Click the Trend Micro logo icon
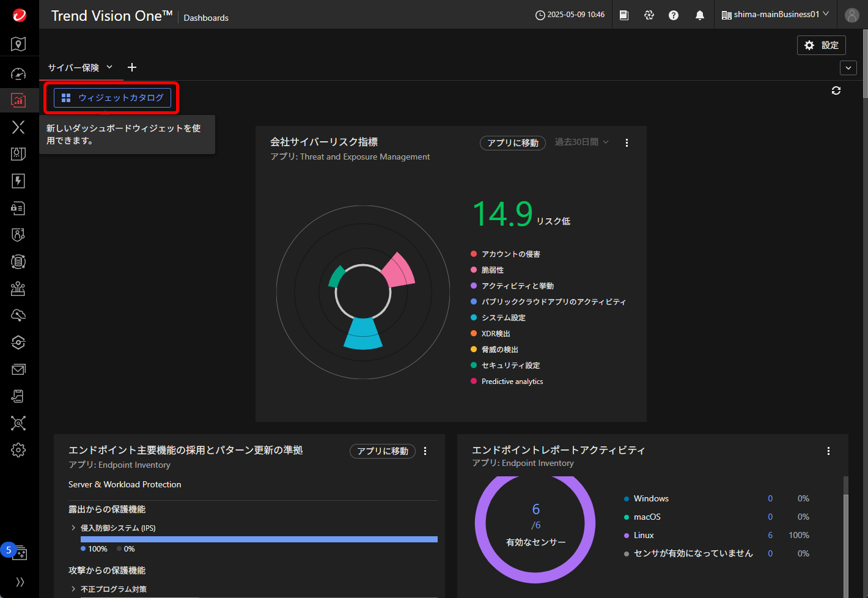Screen dimensions: 868x598 pos(19,15)
